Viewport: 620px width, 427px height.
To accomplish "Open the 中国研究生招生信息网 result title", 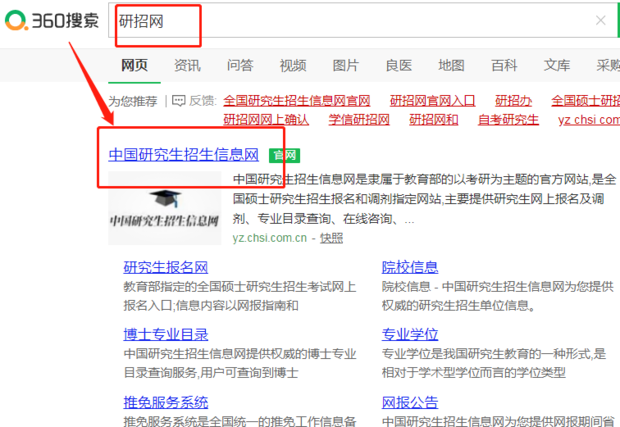I will [183, 155].
